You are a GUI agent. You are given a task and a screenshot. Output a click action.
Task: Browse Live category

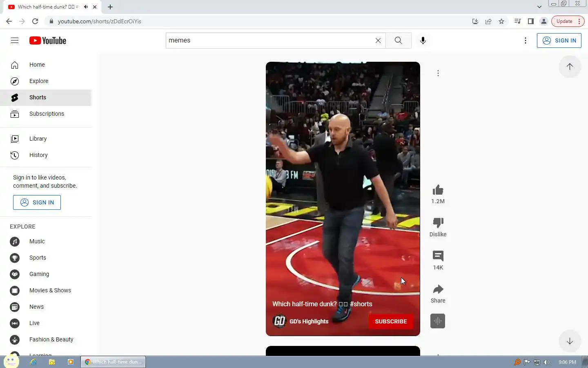click(46, 323)
